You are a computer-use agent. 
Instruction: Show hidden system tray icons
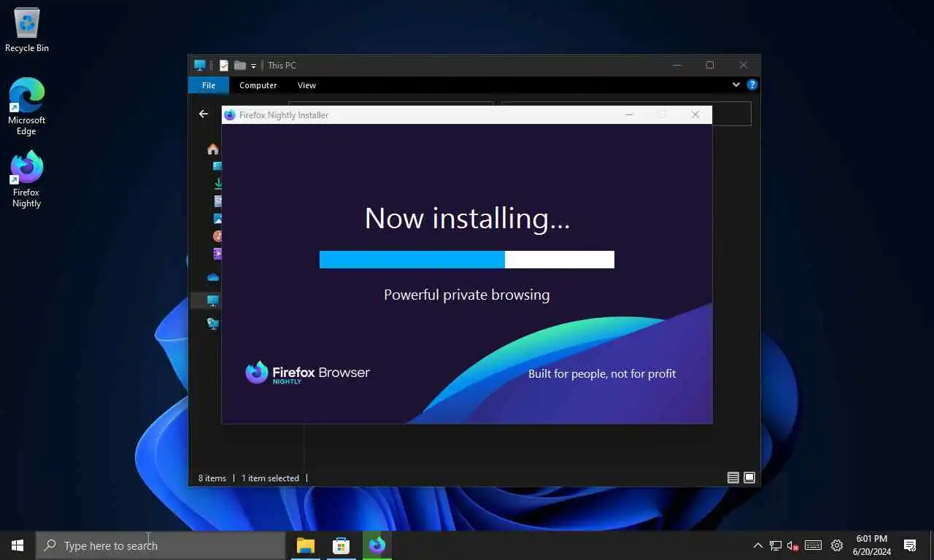coord(757,545)
